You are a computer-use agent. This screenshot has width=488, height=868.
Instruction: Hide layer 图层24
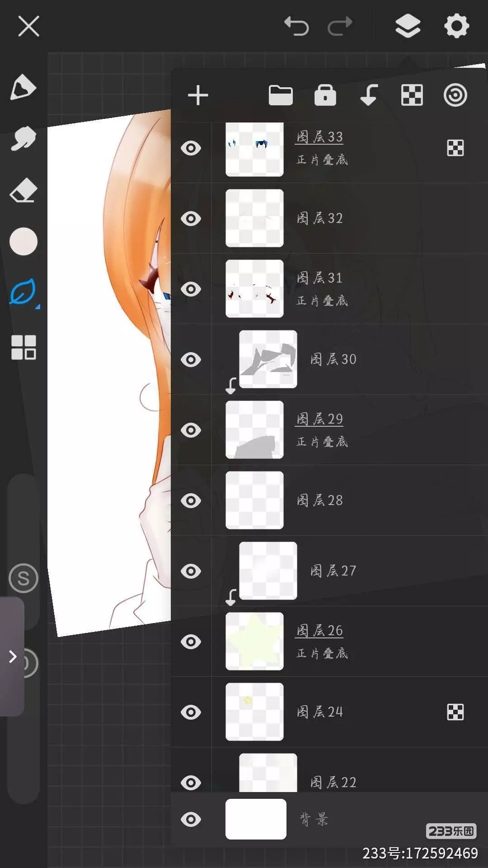coord(191,712)
